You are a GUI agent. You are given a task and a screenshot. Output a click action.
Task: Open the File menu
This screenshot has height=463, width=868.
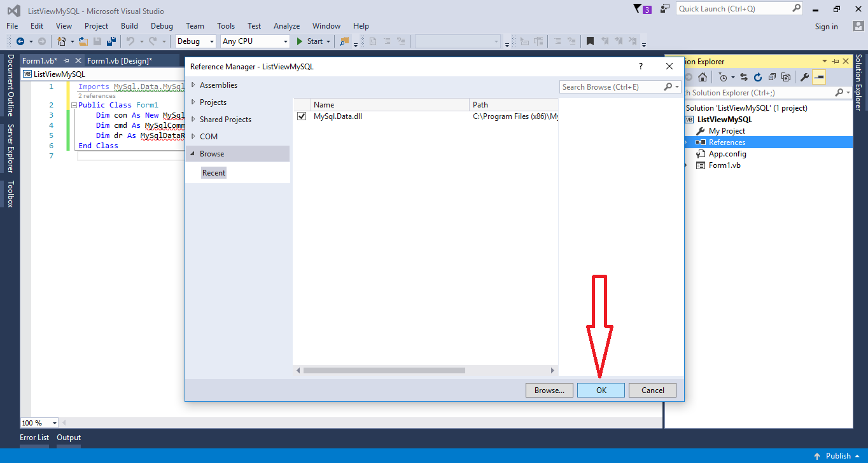pos(12,26)
